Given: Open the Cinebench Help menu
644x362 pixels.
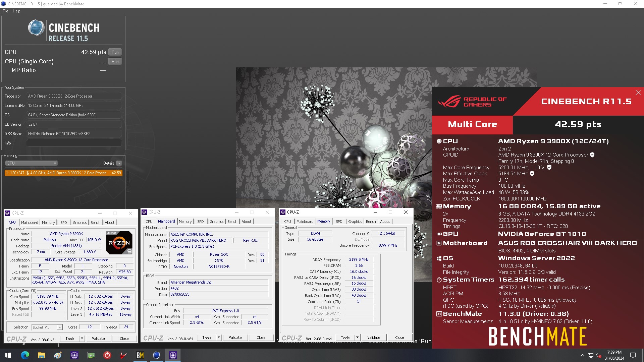Looking at the screenshot, I should pos(16,11).
